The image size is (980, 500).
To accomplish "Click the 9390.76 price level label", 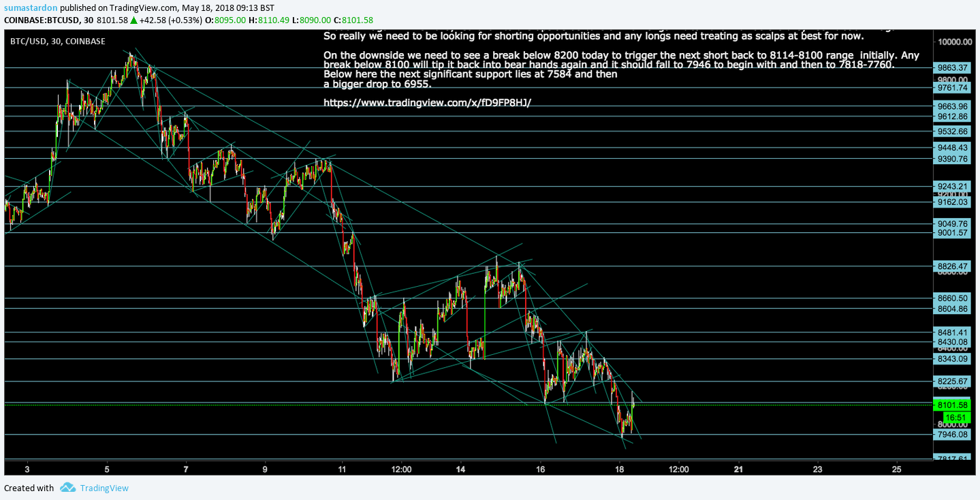I will tap(953, 159).
